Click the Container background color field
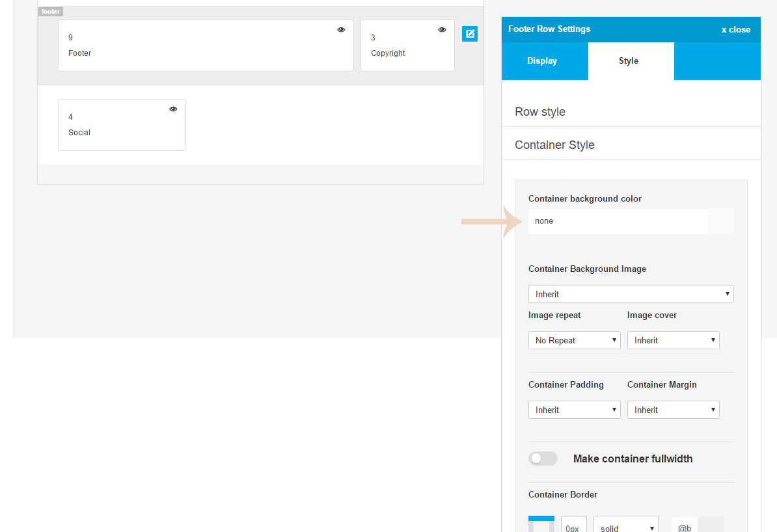The height and width of the screenshot is (532, 777). point(618,221)
